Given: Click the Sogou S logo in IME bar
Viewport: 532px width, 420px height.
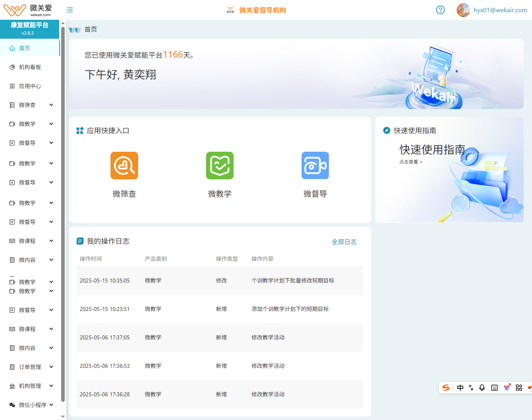Looking at the screenshot, I should (x=446, y=388).
